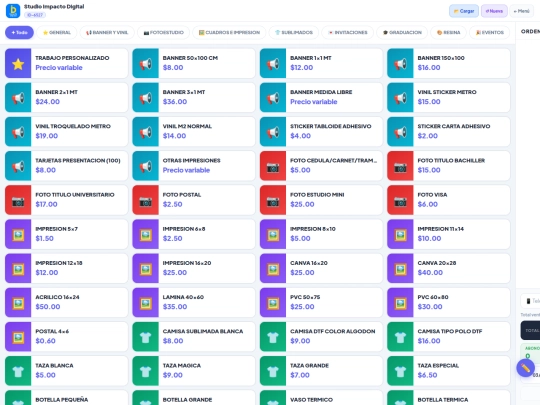This screenshot has width=540, height=405.
Task: Add Impresion 11x14 product
Action: (x=448, y=234)
